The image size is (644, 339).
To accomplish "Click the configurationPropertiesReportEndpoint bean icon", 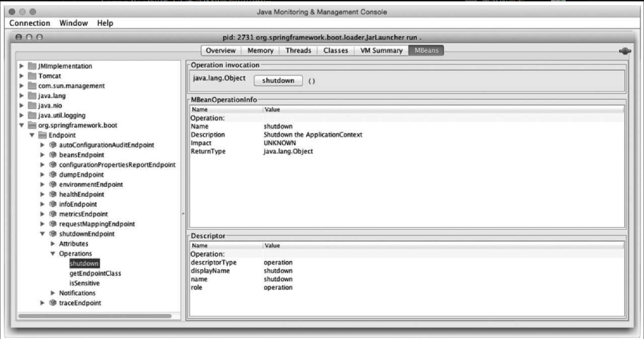I will (53, 164).
